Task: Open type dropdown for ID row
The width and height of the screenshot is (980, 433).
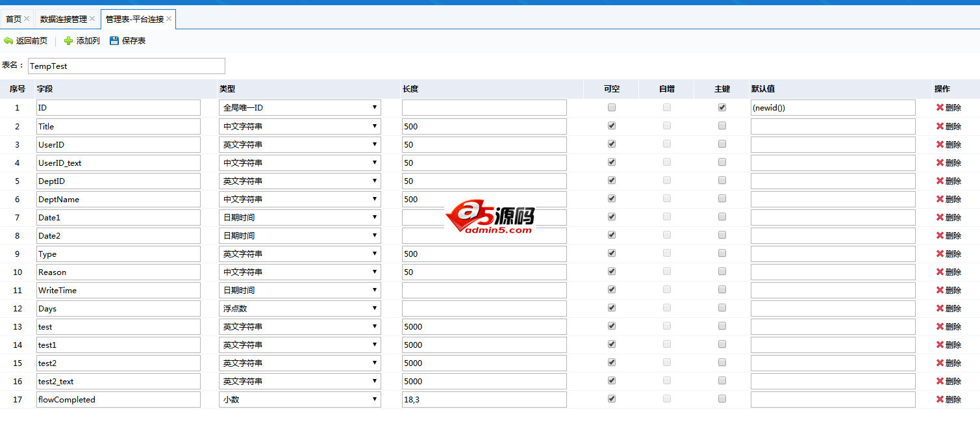Action: [x=300, y=108]
